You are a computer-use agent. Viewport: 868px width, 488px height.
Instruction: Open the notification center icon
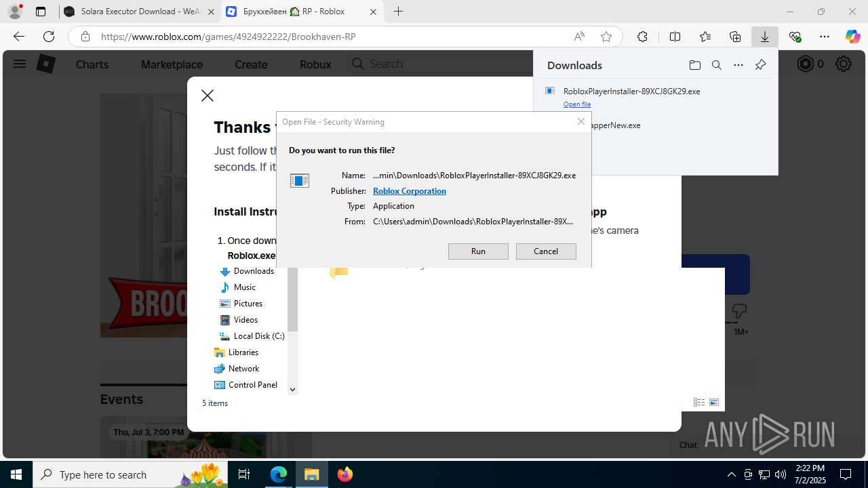coord(846,474)
